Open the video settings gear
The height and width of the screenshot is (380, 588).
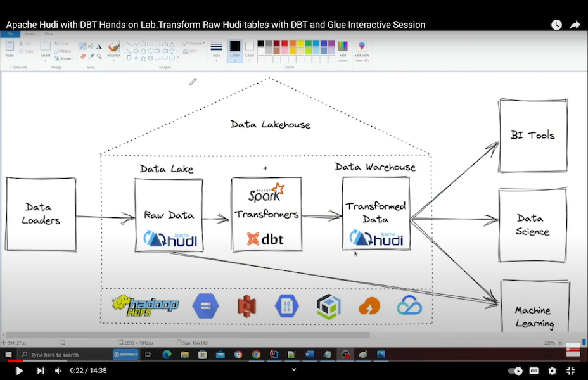(x=552, y=370)
